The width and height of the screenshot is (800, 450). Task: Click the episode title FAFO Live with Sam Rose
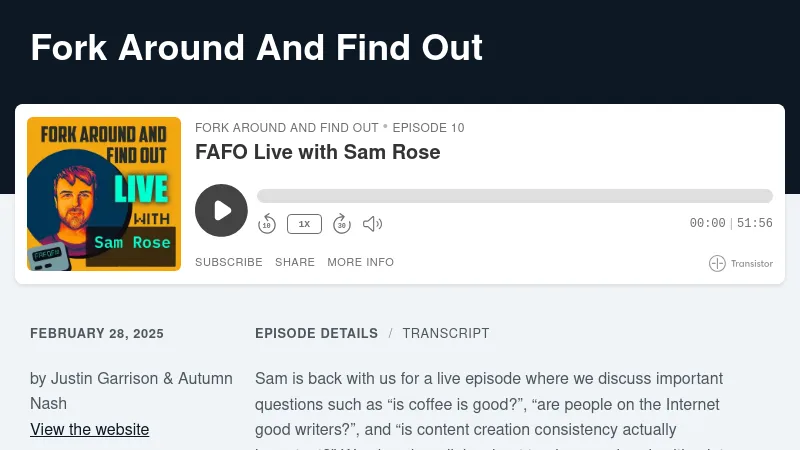[317, 153]
